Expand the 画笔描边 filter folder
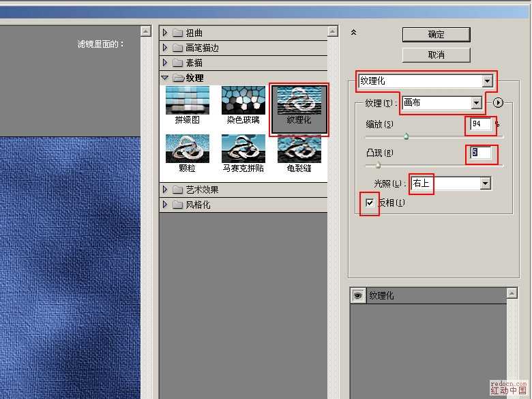 [x=165, y=48]
